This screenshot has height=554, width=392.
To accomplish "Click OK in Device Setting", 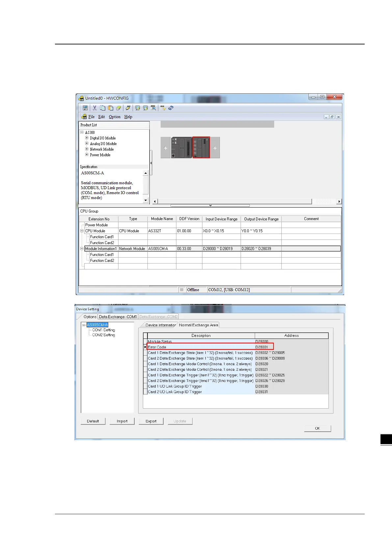I will (x=317, y=428).
